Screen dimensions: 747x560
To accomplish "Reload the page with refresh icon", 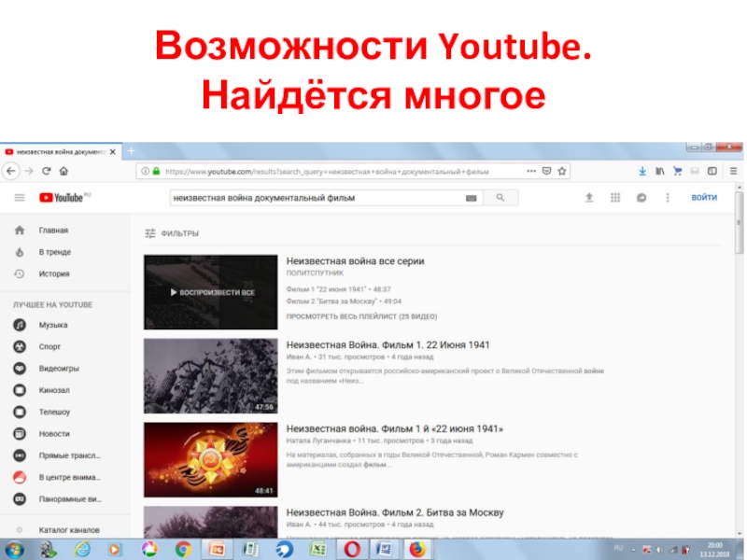I will 46,171.
